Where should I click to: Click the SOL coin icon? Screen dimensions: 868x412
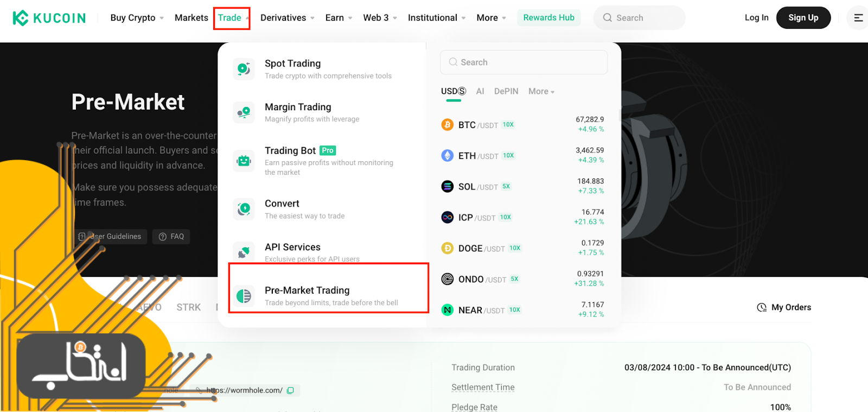[448, 187]
